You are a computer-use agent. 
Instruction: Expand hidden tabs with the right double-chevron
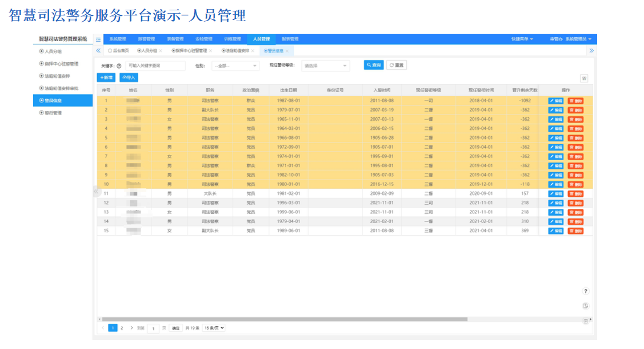pos(591,50)
